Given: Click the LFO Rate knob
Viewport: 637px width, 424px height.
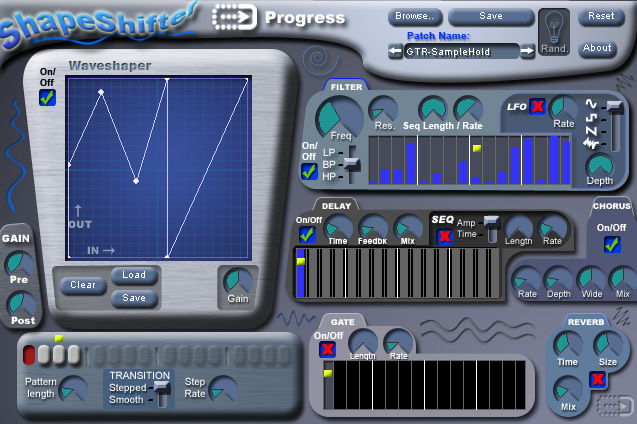Looking at the screenshot, I should [x=563, y=108].
